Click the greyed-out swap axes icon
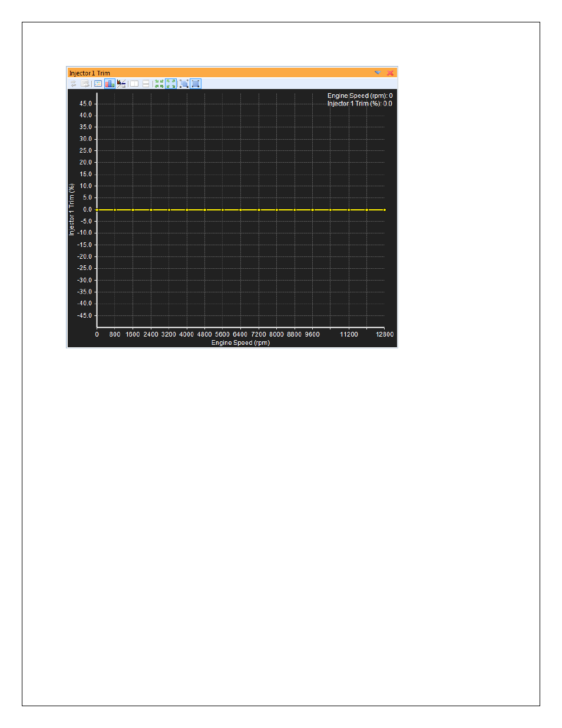 (74, 84)
